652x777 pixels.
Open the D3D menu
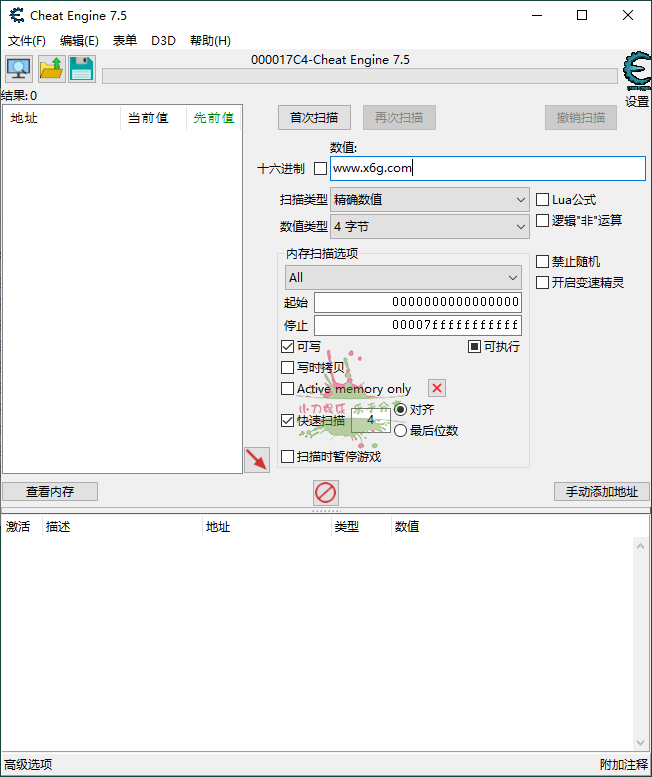[x=163, y=41]
